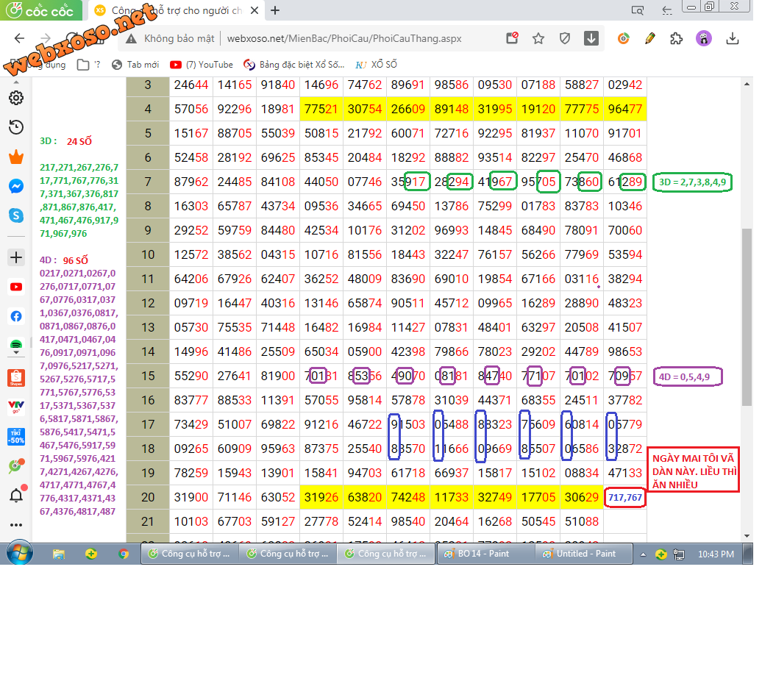The width and height of the screenshot is (762, 700).
Task: Open Skype in the sidebar
Action: [x=15, y=215]
